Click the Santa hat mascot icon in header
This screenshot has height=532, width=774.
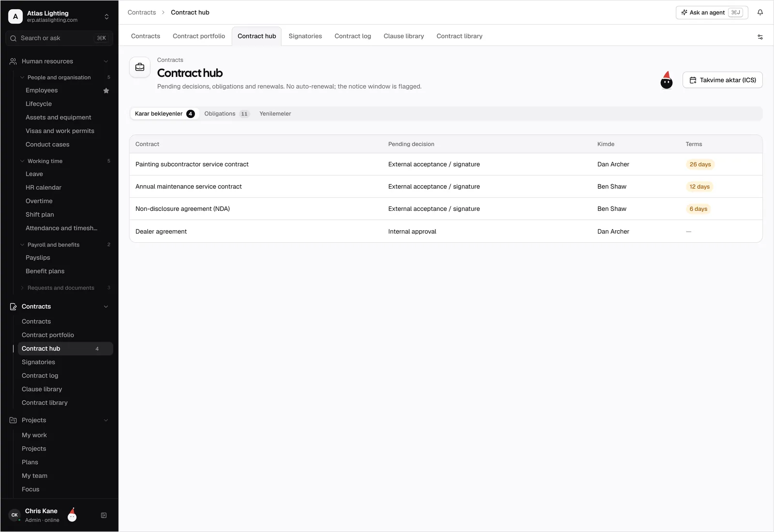click(x=667, y=80)
